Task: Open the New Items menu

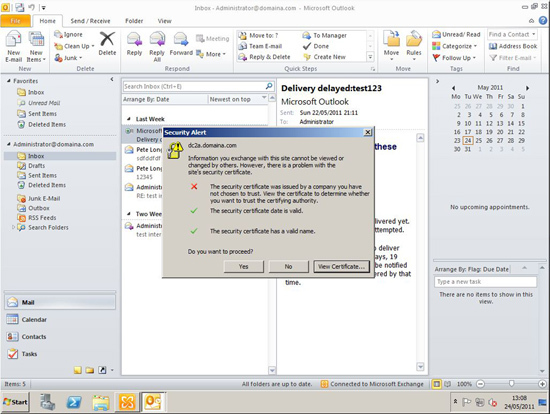Action: coord(36,47)
